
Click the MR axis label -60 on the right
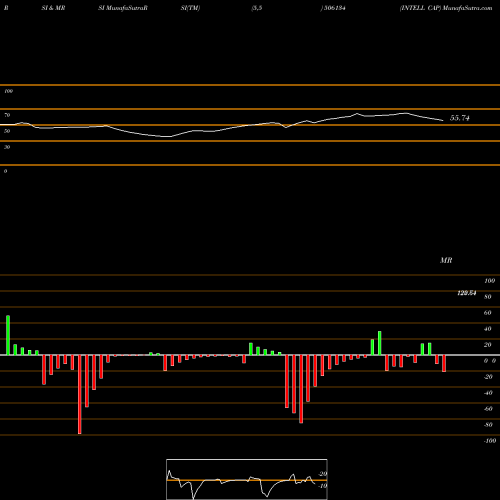click(x=488, y=409)
